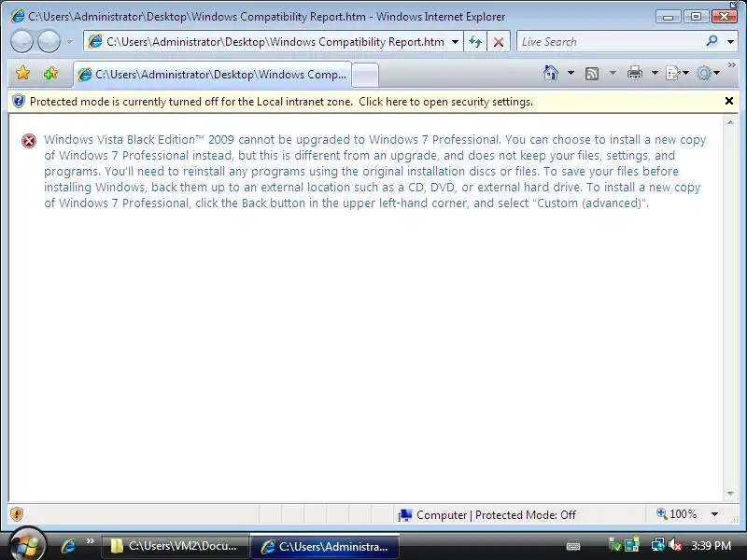Click the page scrollbar up arrow
Image resolution: width=747 pixels, height=560 pixels.
tap(730, 123)
